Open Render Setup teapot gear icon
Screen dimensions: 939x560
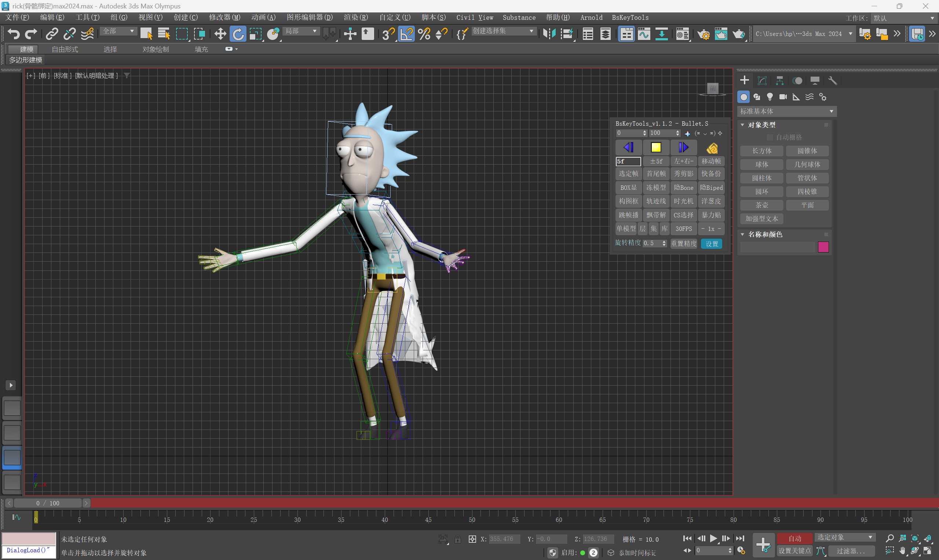click(704, 34)
